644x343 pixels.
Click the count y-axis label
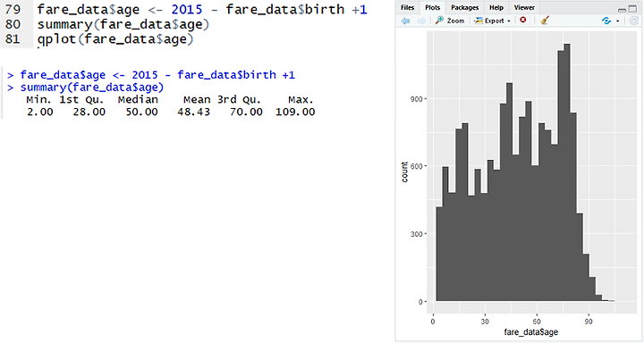[404, 171]
